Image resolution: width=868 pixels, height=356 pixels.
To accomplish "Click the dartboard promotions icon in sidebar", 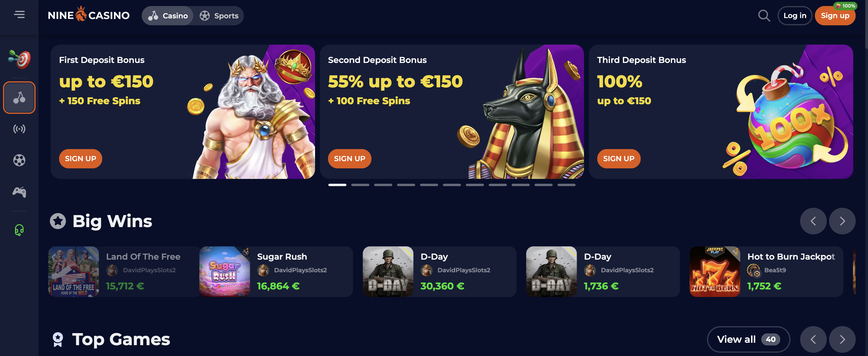I will click(x=19, y=59).
